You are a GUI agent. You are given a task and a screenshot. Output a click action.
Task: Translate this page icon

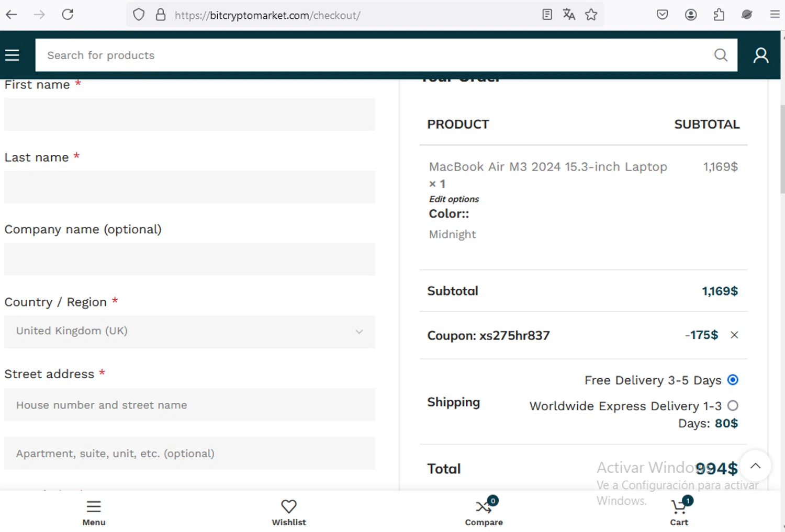click(x=569, y=15)
